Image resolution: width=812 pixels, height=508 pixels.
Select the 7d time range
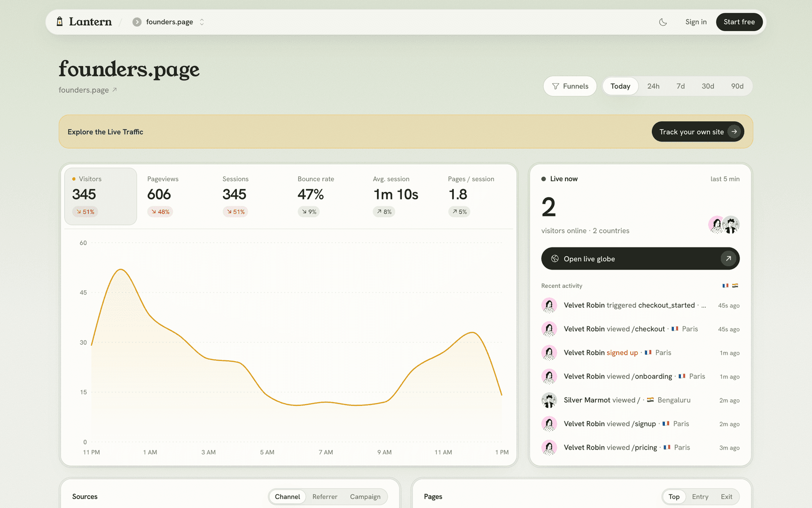pyautogui.click(x=680, y=86)
